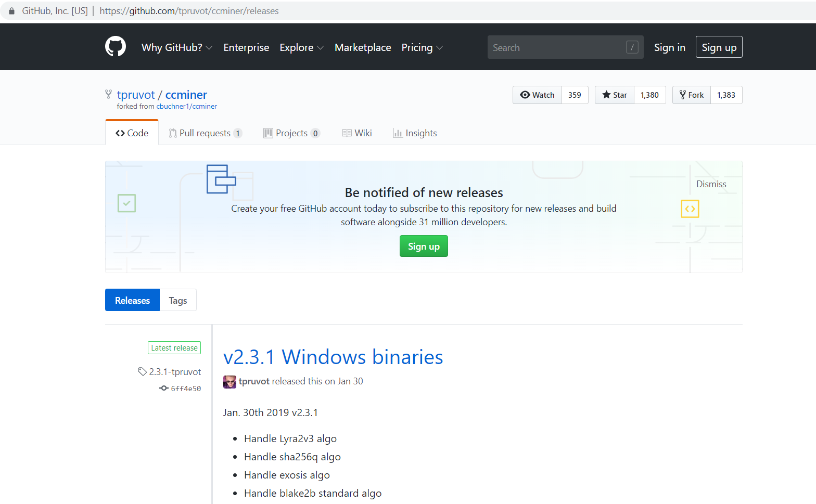Click the URL in the address bar
This screenshot has height=504, width=816.
tap(189, 11)
